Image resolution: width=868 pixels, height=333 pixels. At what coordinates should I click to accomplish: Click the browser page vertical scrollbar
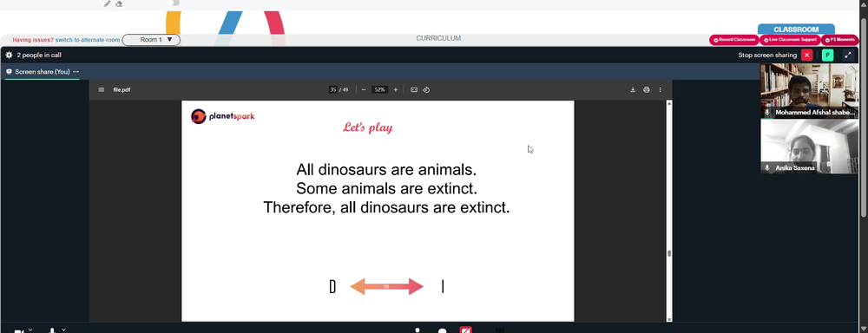pyautogui.click(x=865, y=116)
